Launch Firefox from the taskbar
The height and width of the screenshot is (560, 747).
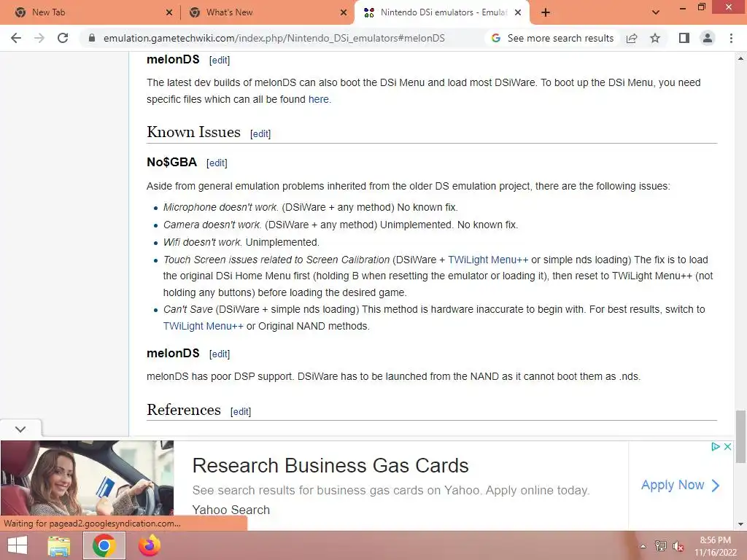coord(149,545)
